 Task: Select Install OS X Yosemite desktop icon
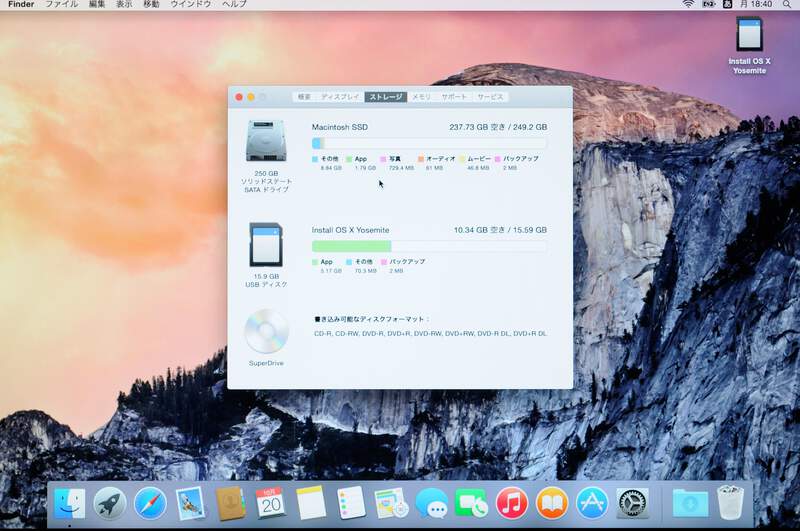(749, 45)
